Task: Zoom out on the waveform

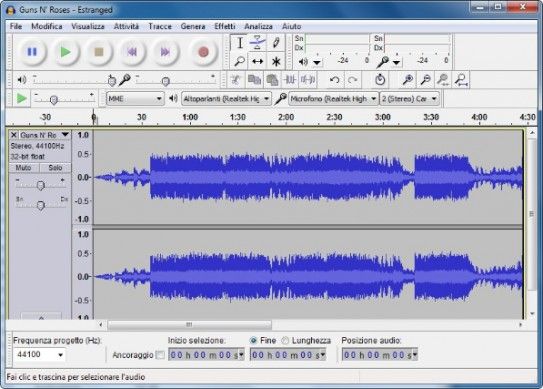Action: [425, 80]
